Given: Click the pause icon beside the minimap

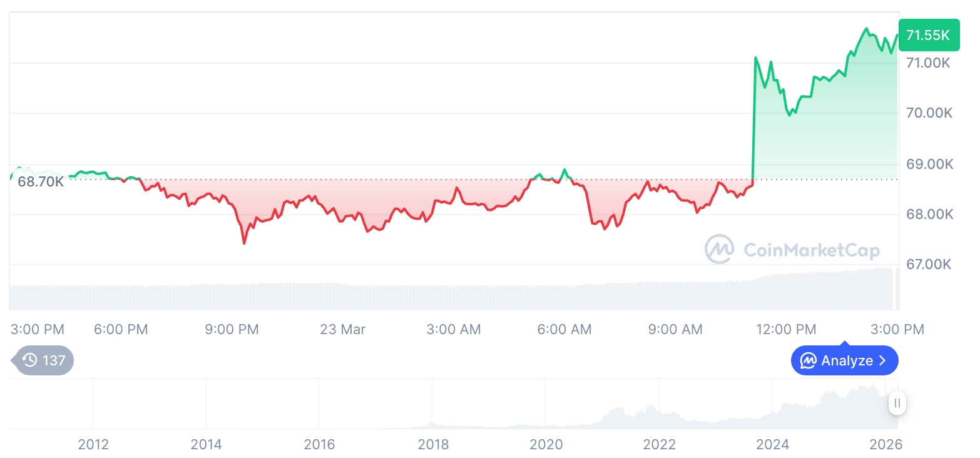Looking at the screenshot, I should 897,404.
